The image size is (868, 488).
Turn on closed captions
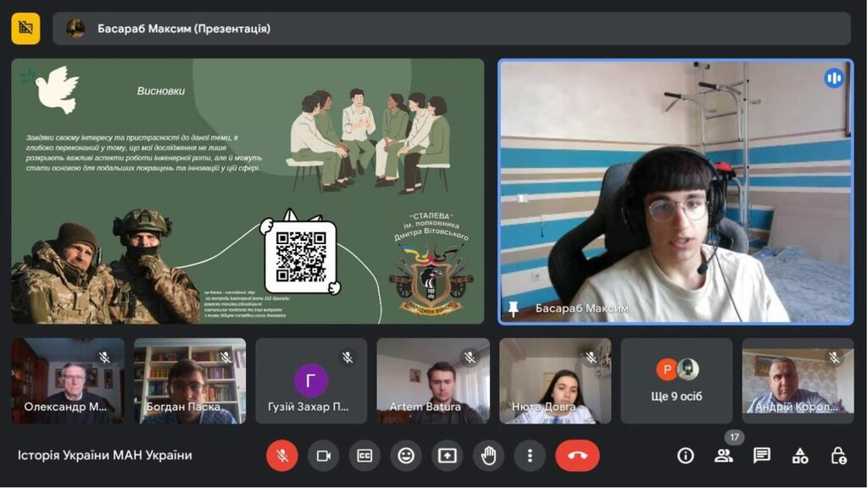pyautogui.click(x=364, y=456)
